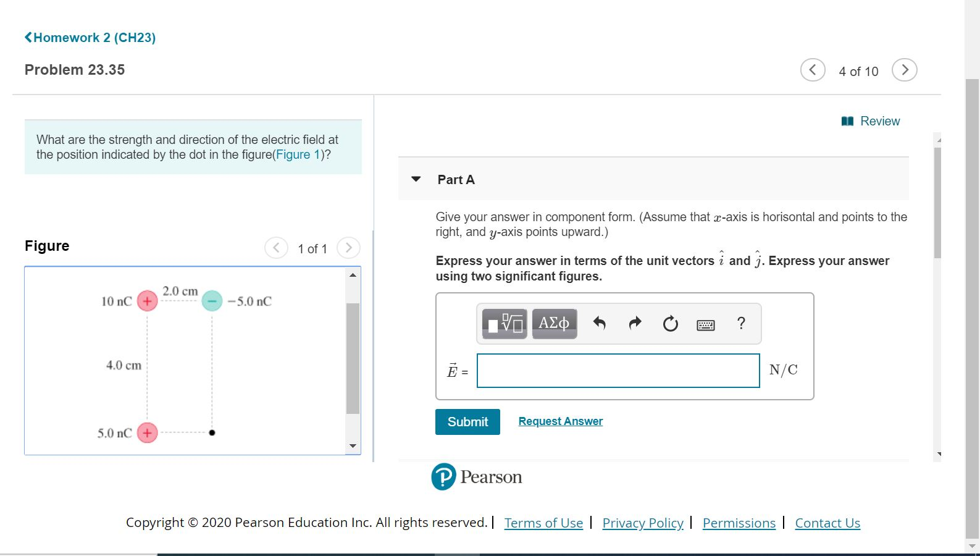Click the undo arrow in equation toolbar

tap(599, 322)
